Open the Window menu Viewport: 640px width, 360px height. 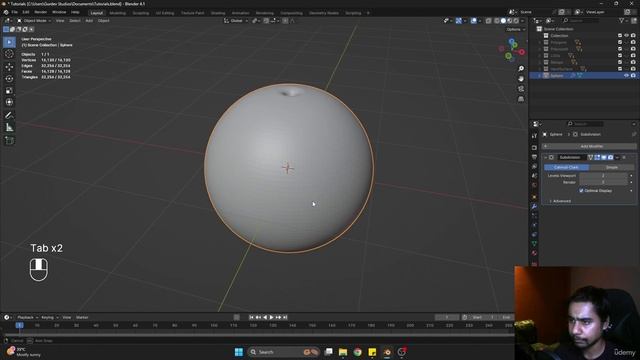click(59, 12)
